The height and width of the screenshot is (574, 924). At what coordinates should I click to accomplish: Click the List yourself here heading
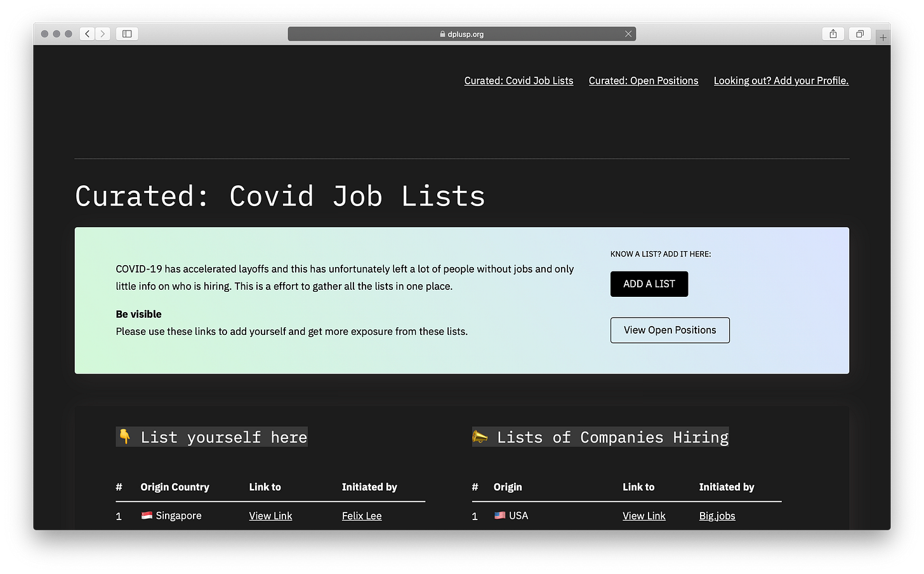pos(212,437)
